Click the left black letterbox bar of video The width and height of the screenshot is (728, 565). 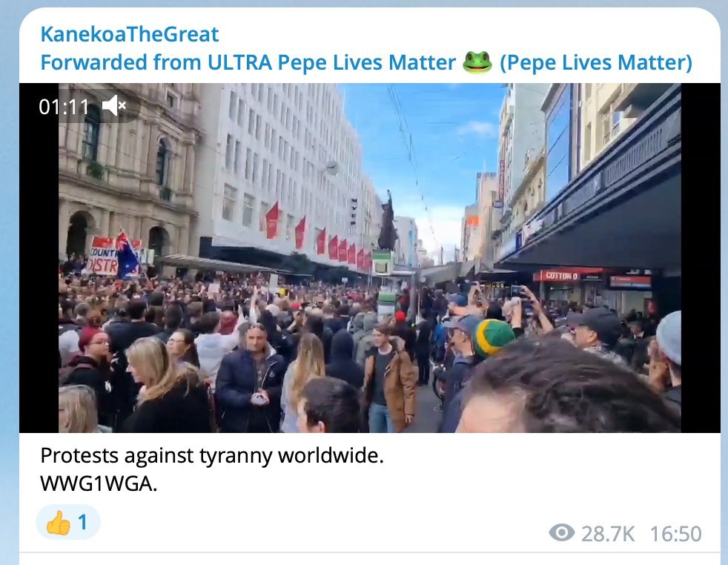click(39, 258)
